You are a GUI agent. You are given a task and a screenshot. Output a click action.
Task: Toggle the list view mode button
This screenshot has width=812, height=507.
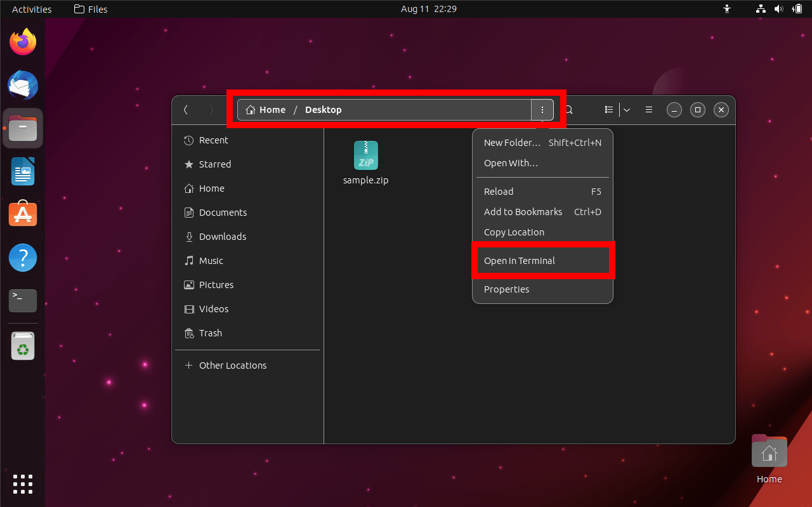pyautogui.click(x=608, y=109)
